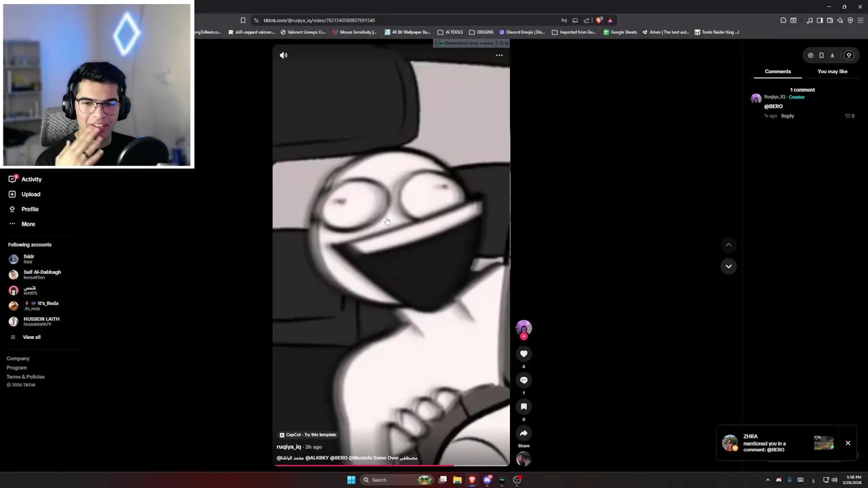Screen dimensions: 868x488
Task: Open the browser hamburger menu
Action: [x=861, y=20]
